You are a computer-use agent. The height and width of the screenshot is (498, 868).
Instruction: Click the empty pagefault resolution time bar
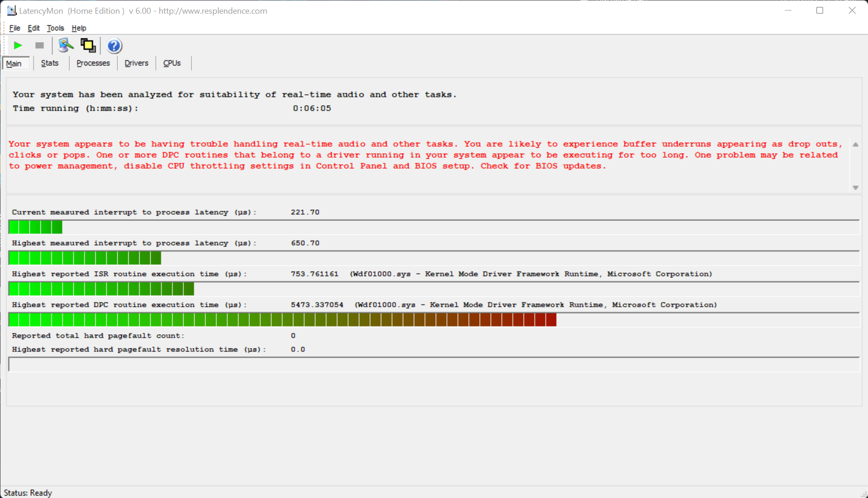(433, 364)
